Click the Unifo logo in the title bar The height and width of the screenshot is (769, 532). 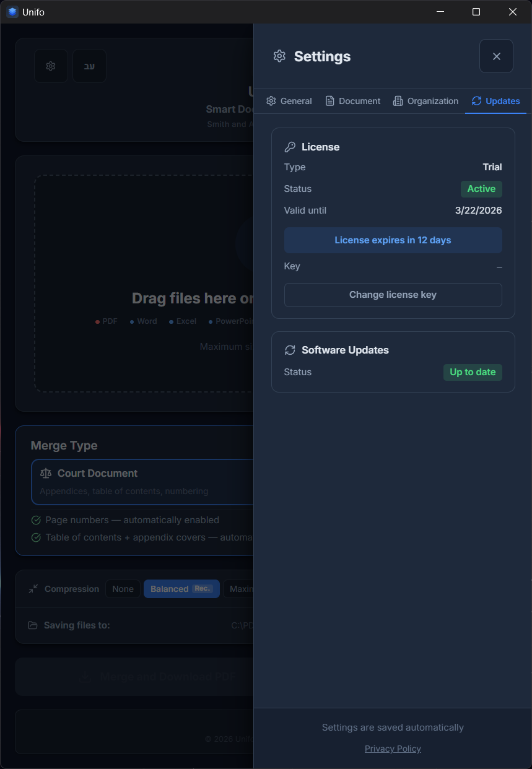click(x=12, y=12)
